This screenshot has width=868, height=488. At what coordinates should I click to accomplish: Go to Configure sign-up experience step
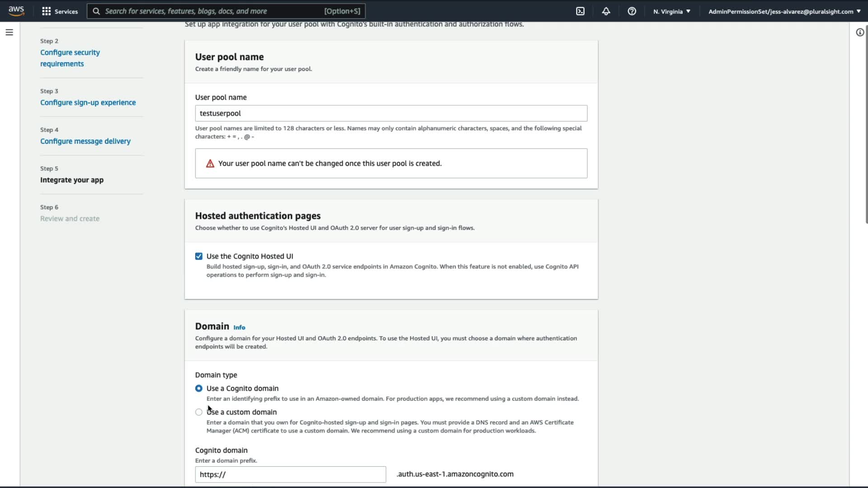(x=88, y=103)
